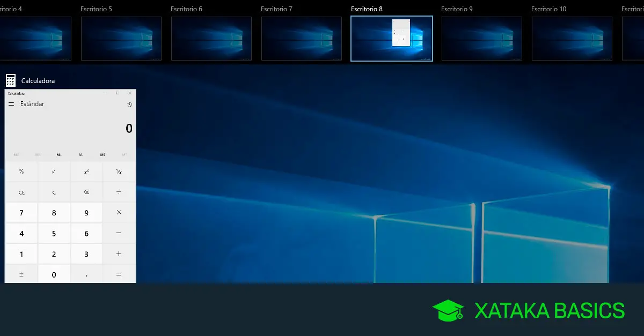
Task: Click the number 9 key
Action: click(86, 213)
